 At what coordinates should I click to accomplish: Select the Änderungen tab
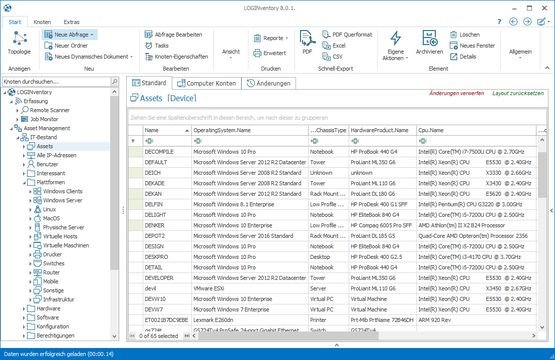pyautogui.click(x=269, y=83)
